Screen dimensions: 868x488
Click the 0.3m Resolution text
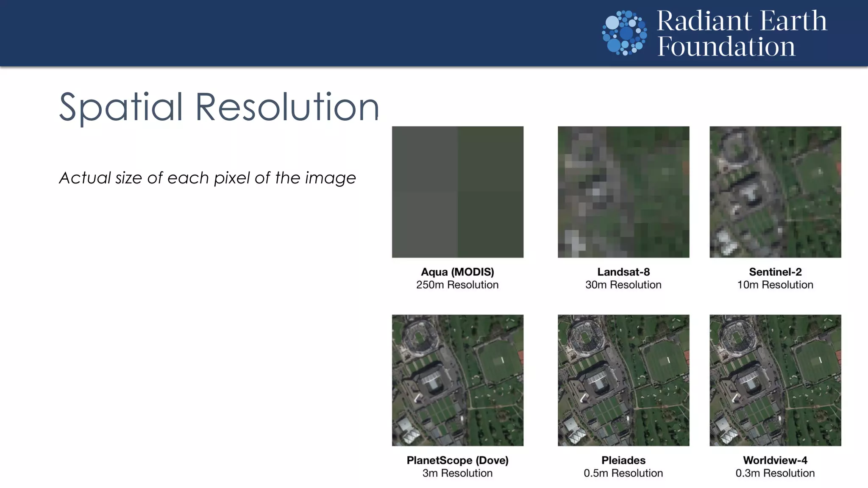click(776, 473)
